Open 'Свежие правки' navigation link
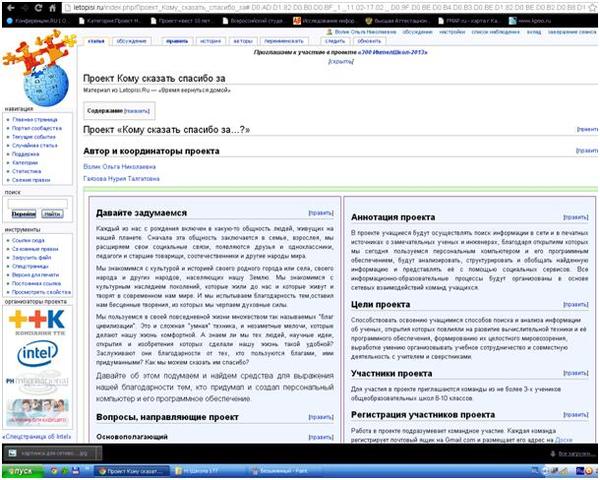Viewport: 600px width, 480px height. (31, 180)
